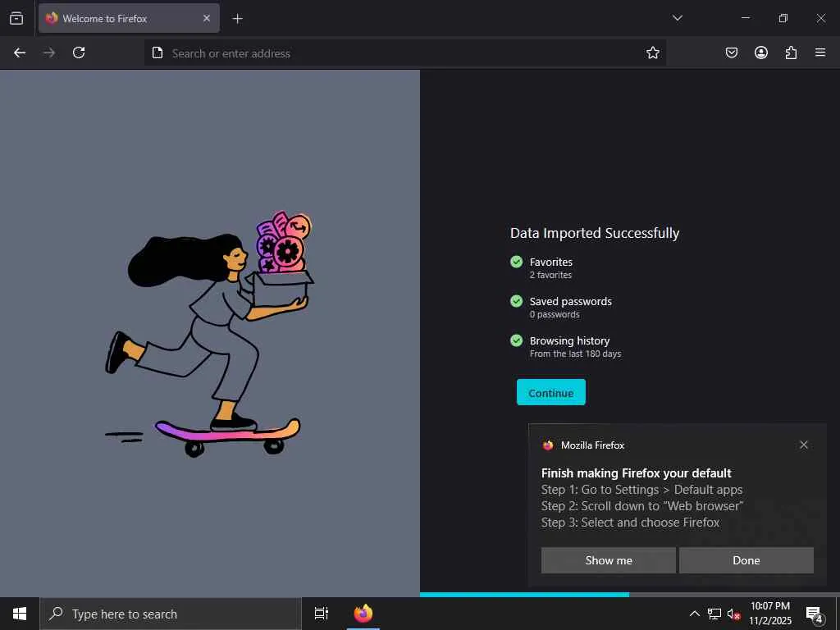Go back one page

[x=20, y=52]
